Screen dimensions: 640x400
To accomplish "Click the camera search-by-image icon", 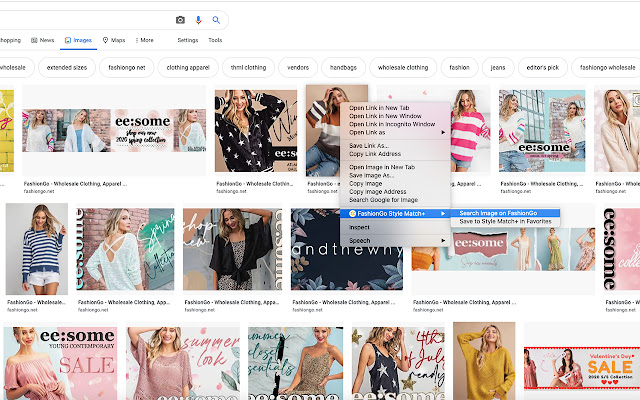I will pyautogui.click(x=180, y=20).
